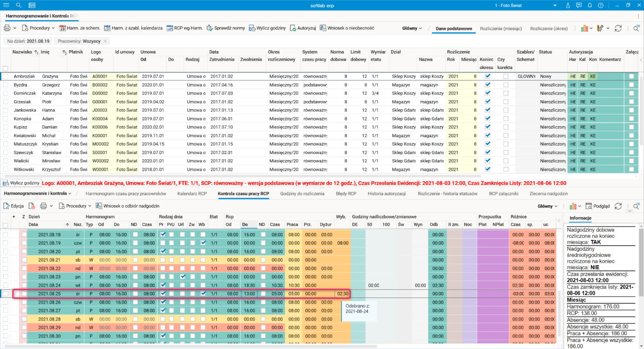
Task: Click Sprawdź normy in the toolbar
Action: pyautogui.click(x=226, y=28)
